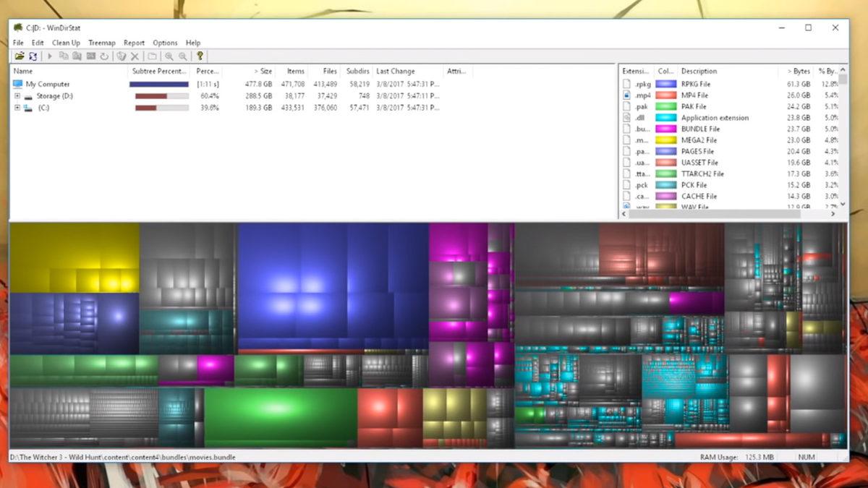The width and height of the screenshot is (868, 488).
Task: Click the Open folder toolbar icon
Action: click(20, 56)
